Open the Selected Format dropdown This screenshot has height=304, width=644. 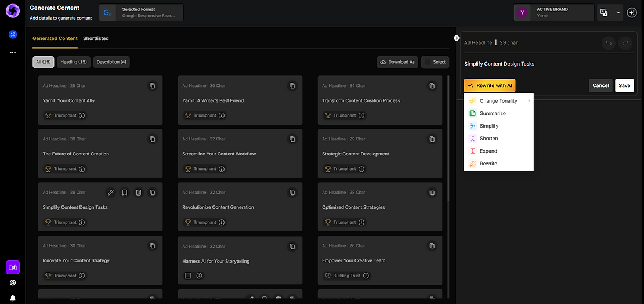(x=142, y=13)
